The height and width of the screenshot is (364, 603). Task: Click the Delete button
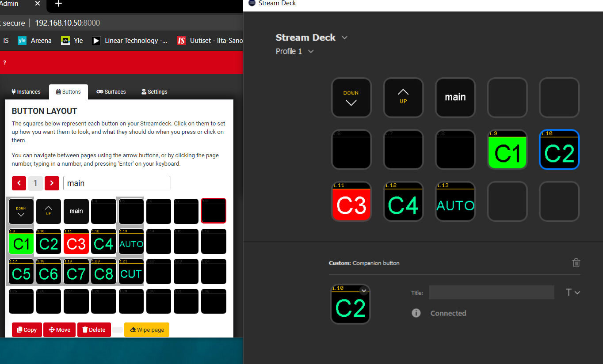click(x=94, y=330)
